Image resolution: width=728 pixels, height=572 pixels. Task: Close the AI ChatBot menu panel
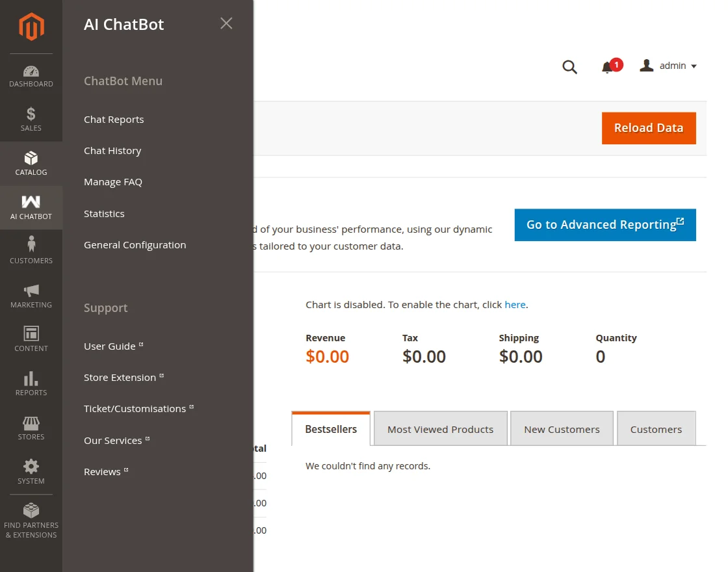coord(226,23)
